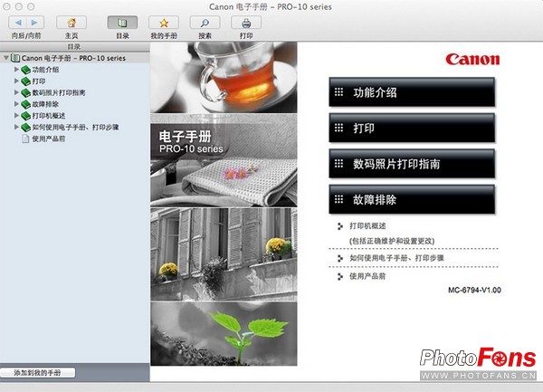Viewport: 543px width, 392px height.
Task: Collapse the Canon 电子手册 root node
Action: (5, 58)
